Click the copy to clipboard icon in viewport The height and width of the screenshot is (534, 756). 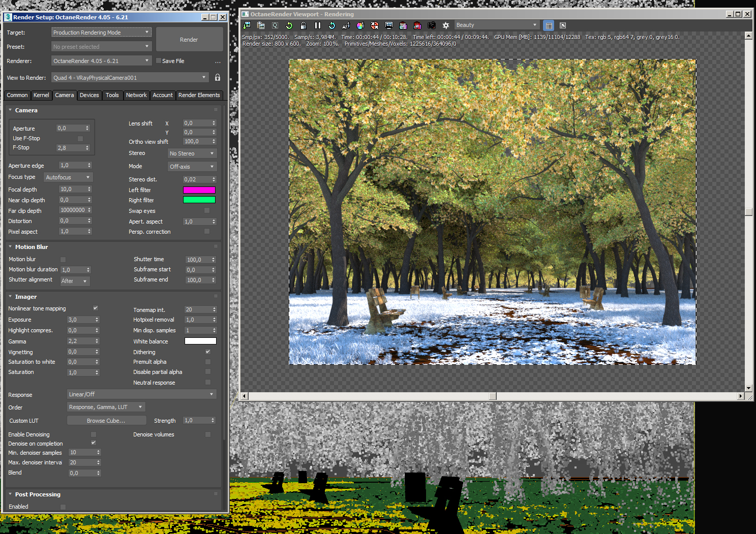tap(261, 25)
